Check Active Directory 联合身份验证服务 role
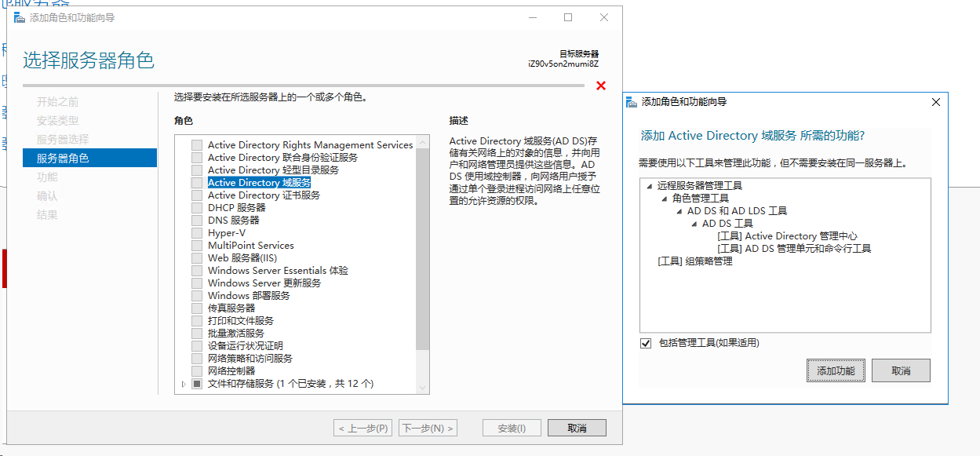Screen dimensions: 980x456 [197, 158]
